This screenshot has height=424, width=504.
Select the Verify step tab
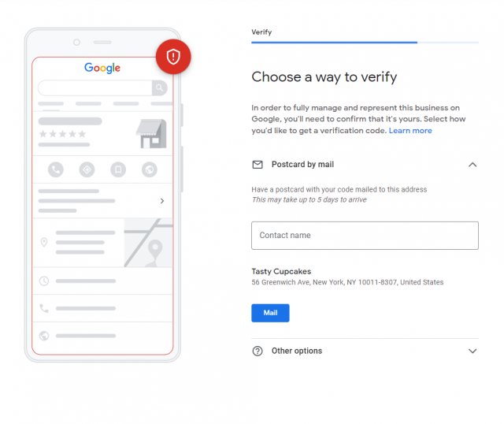(261, 32)
